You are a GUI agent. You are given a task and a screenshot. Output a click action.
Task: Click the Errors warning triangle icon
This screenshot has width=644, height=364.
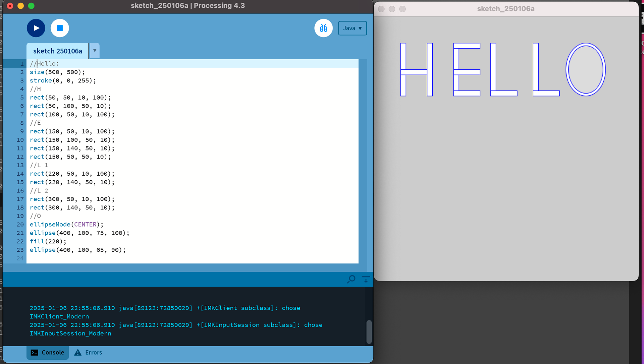pos(78,353)
